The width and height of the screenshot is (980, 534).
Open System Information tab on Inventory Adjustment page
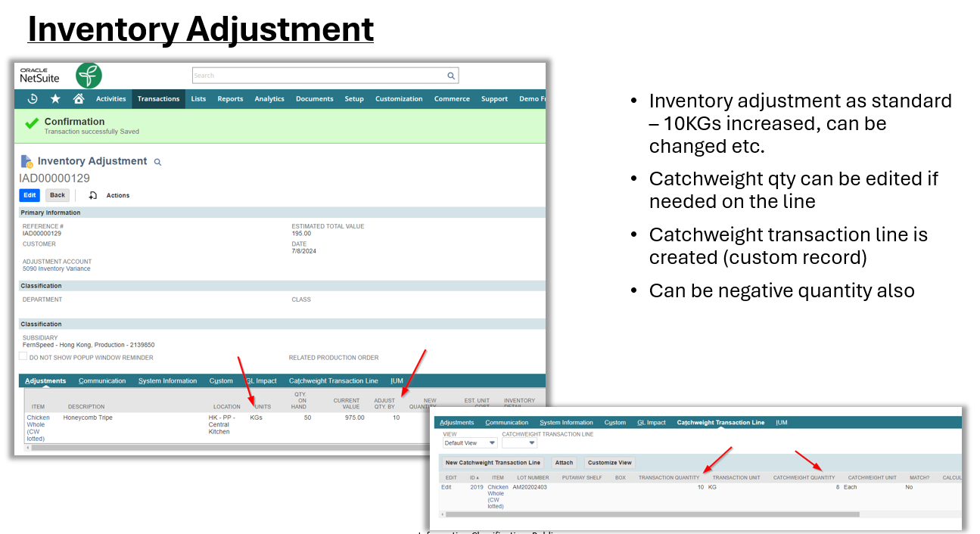pos(167,380)
